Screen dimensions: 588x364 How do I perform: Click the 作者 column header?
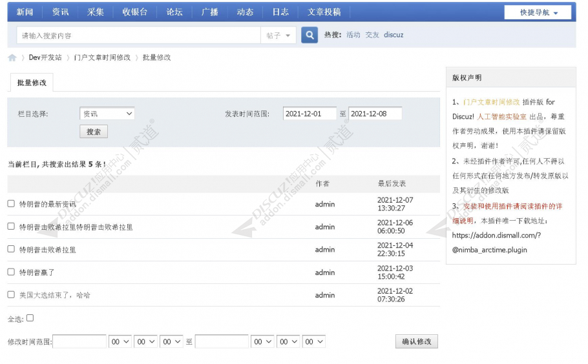322,183
